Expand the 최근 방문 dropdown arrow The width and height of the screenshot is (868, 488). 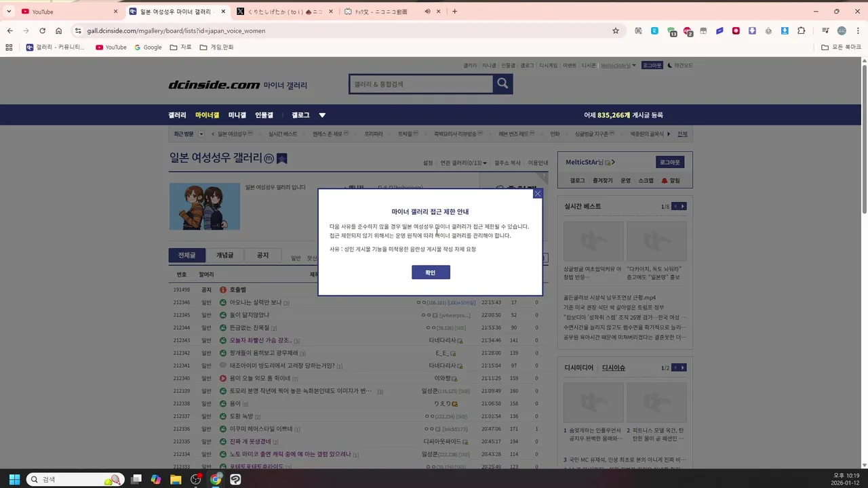201,134
